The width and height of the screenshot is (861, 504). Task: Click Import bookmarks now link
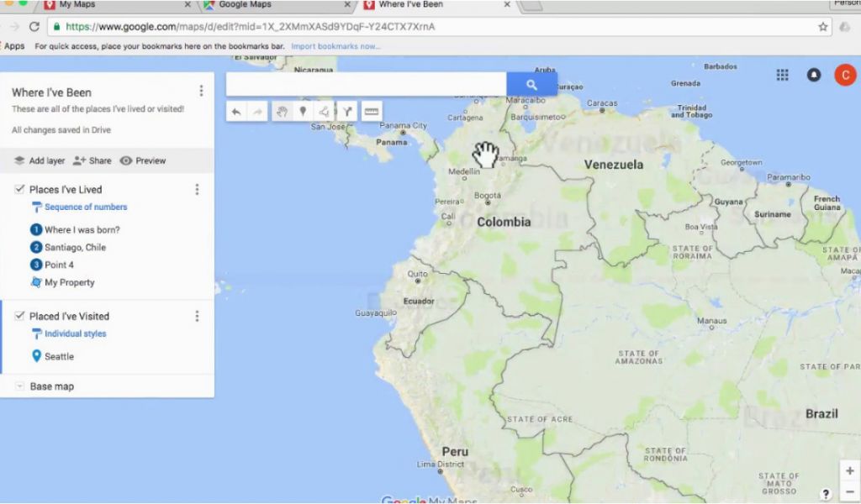coord(335,46)
